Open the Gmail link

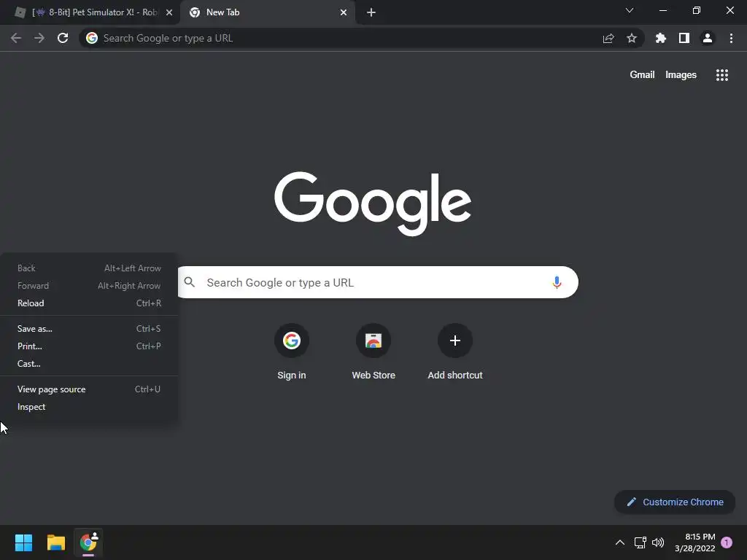click(642, 75)
